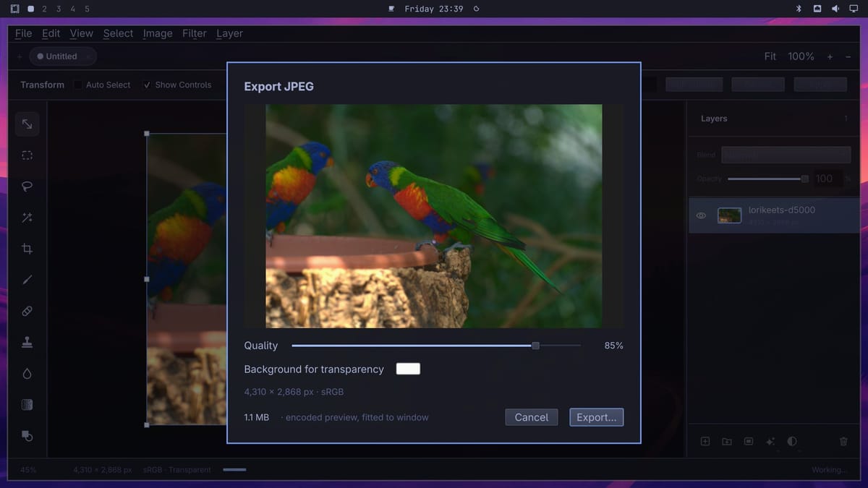This screenshot has height=488, width=868.
Task: Click the adjustment layer half-circle icon
Action: coord(792,441)
